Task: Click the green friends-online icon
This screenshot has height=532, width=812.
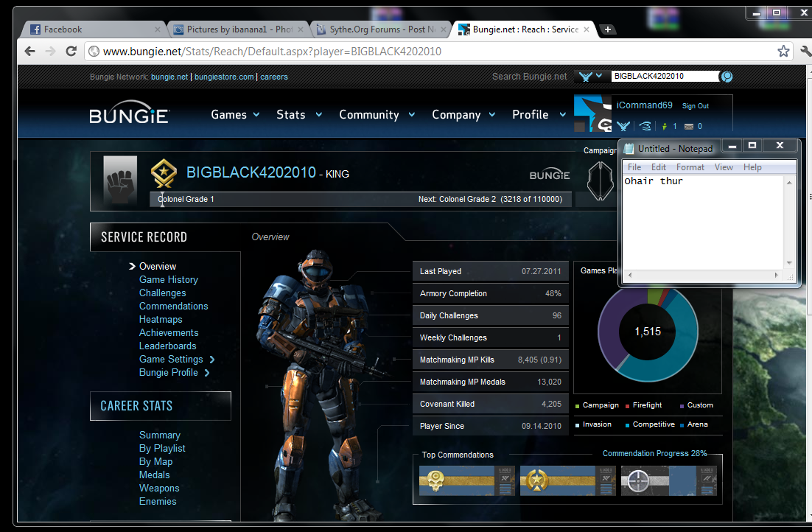Action: 665,126
